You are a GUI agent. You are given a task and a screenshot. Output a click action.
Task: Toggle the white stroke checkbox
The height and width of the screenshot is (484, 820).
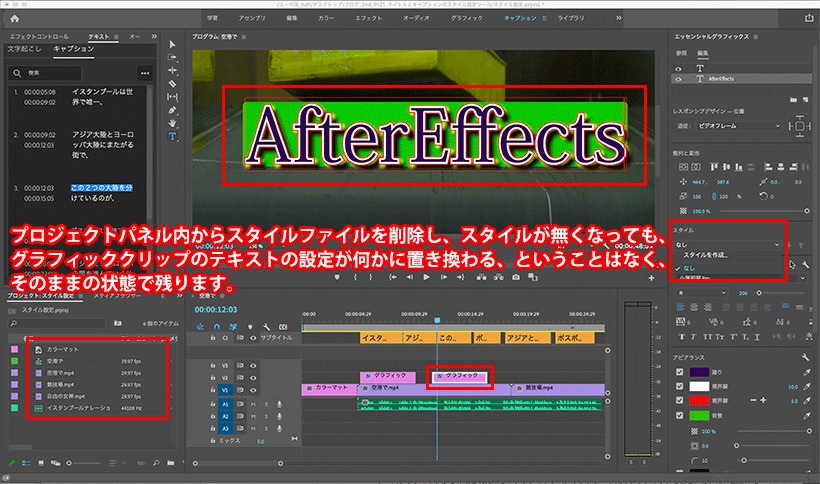679,386
